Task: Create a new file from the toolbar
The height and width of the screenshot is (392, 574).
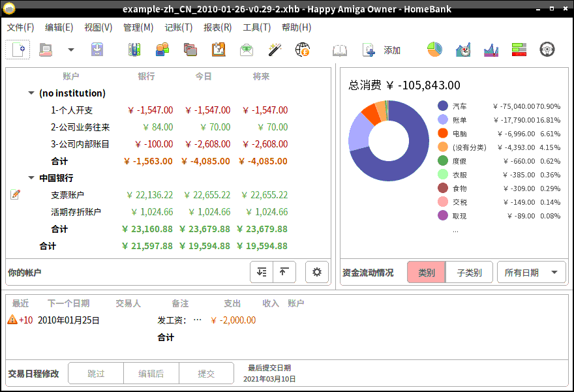Action: click(18, 50)
